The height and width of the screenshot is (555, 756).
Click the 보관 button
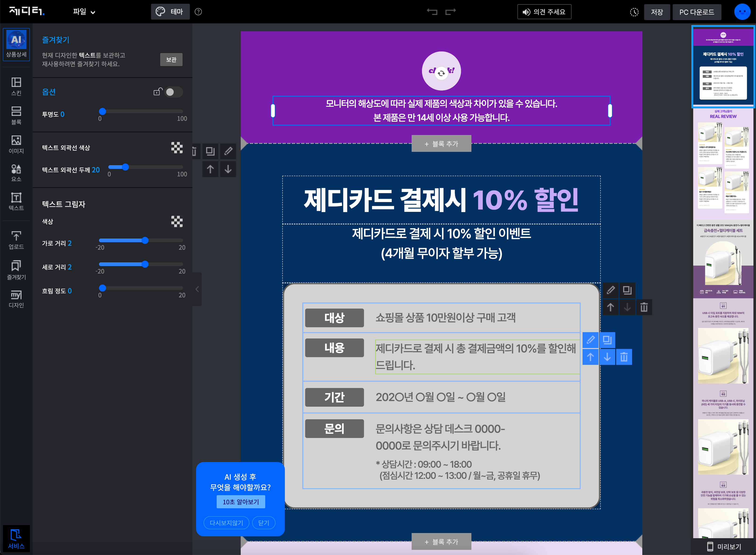[x=171, y=60]
